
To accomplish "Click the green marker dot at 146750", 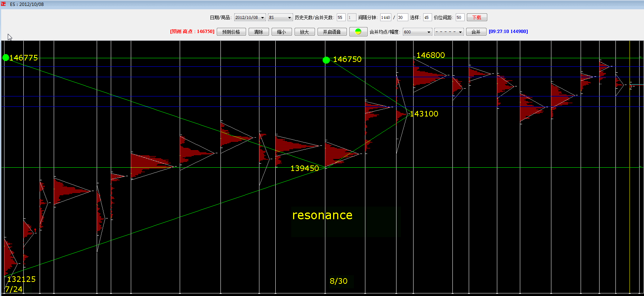I will click(x=326, y=60).
